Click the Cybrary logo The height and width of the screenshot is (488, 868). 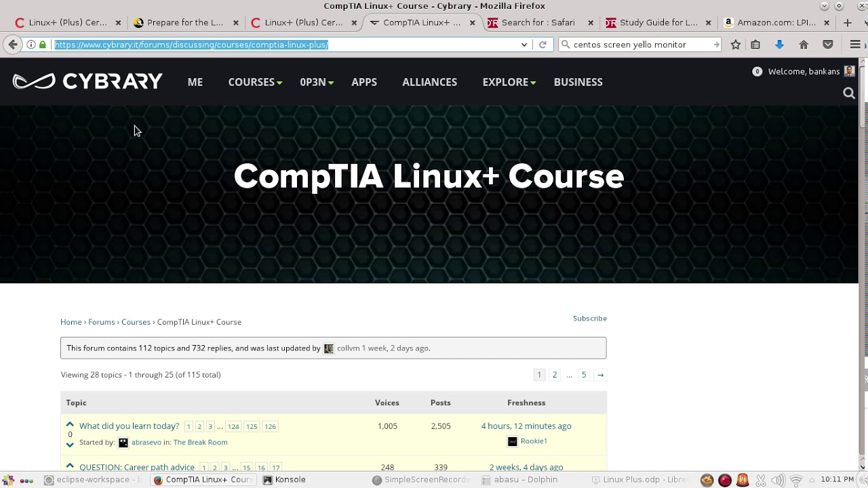[87, 81]
